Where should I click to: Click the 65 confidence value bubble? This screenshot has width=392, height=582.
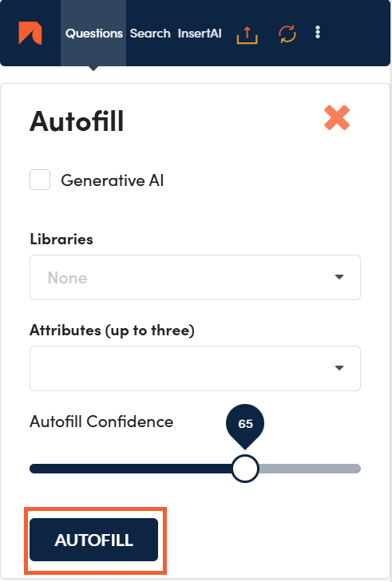point(245,423)
